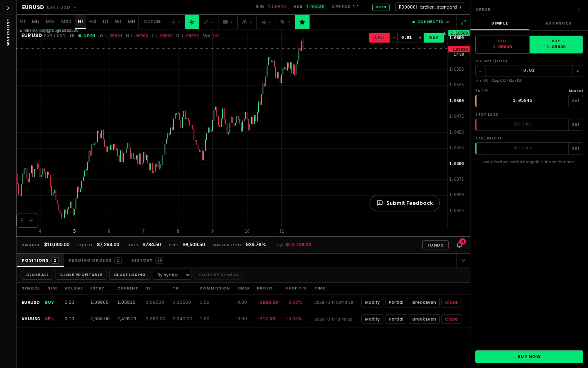Decrease chart quick-trade volume with minus
The image size is (588, 368).
pos(394,38)
